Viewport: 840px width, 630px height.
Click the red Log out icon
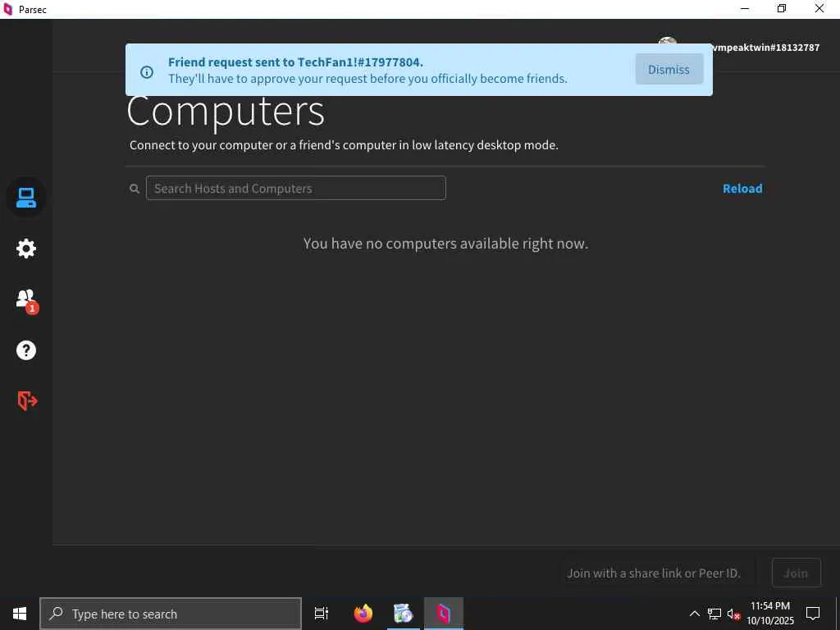[x=27, y=400]
